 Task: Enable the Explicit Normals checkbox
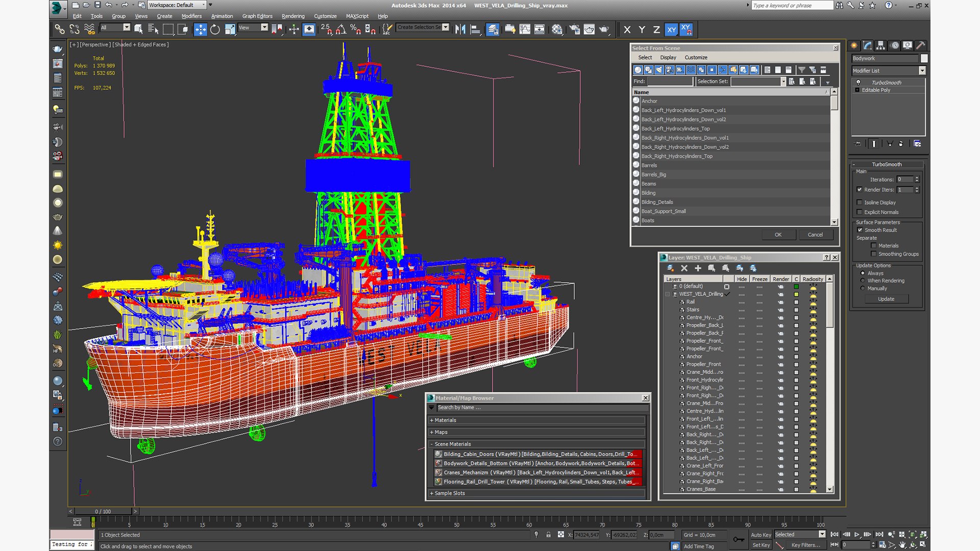[860, 212]
